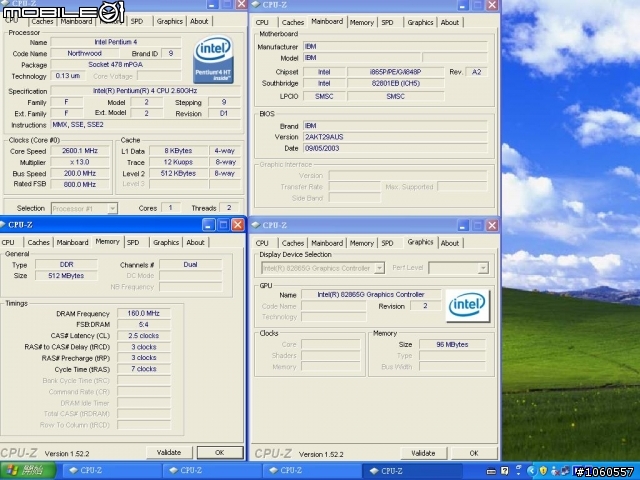This screenshot has width=640, height=480.
Task: Minimize the Graphics tab CPU-Z window
Action: (x=463, y=225)
